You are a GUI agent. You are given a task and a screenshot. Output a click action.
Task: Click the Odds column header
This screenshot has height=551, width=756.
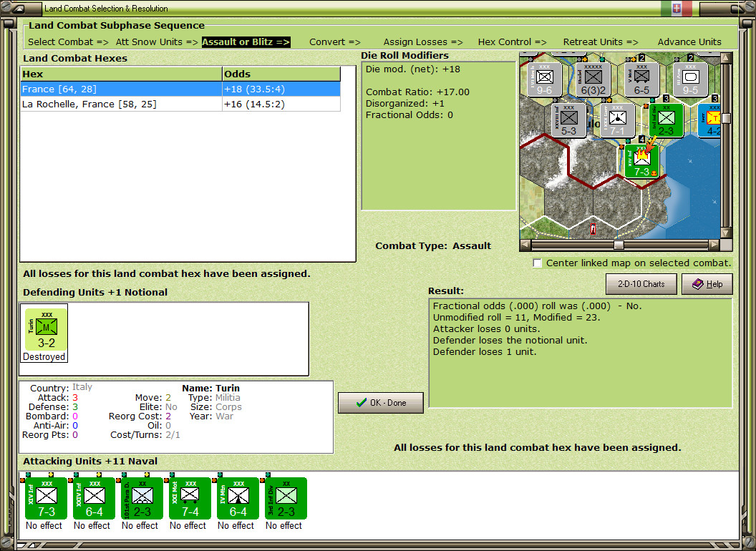(281, 74)
